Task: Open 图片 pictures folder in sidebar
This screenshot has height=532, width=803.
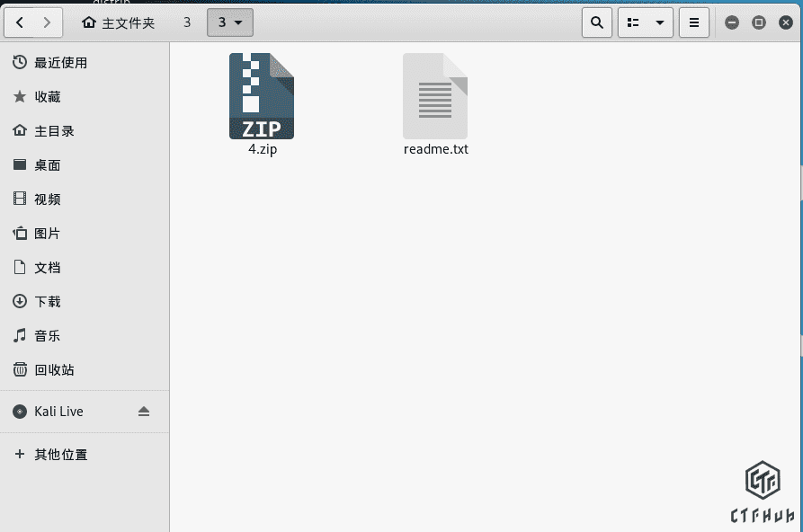Action: coord(48,234)
